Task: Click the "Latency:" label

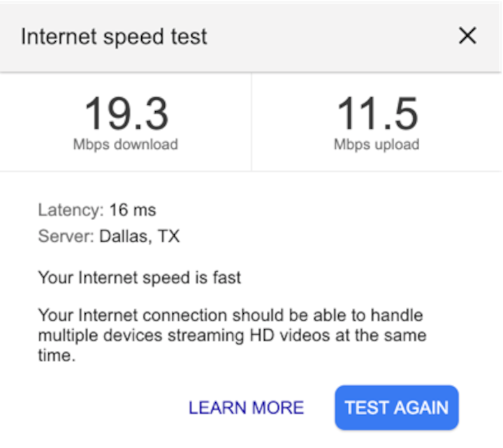Action: coord(71,210)
